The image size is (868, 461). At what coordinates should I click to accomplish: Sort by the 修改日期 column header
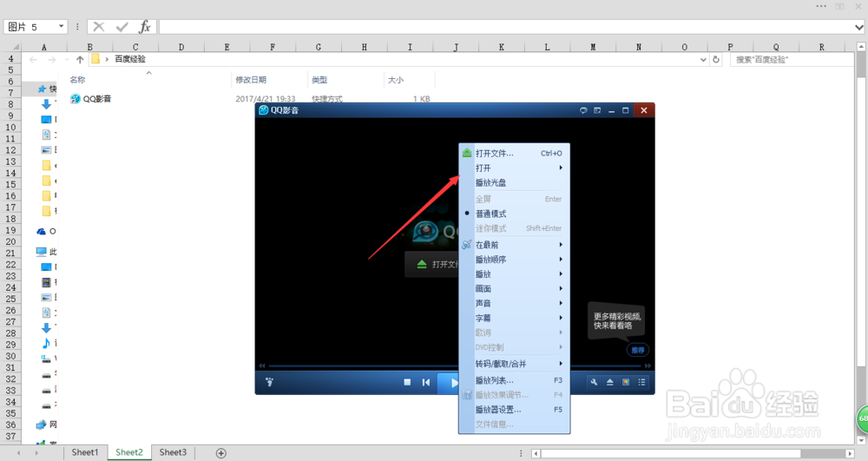click(x=251, y=80)
